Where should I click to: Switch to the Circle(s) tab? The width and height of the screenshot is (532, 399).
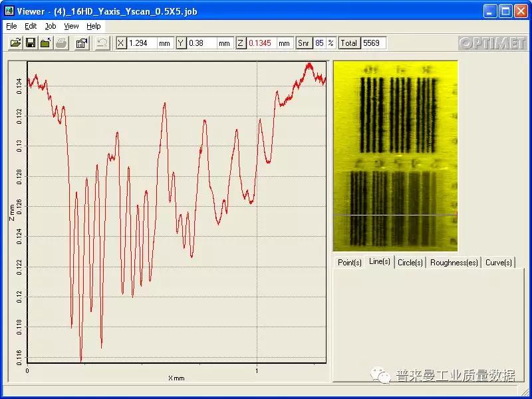410,262
